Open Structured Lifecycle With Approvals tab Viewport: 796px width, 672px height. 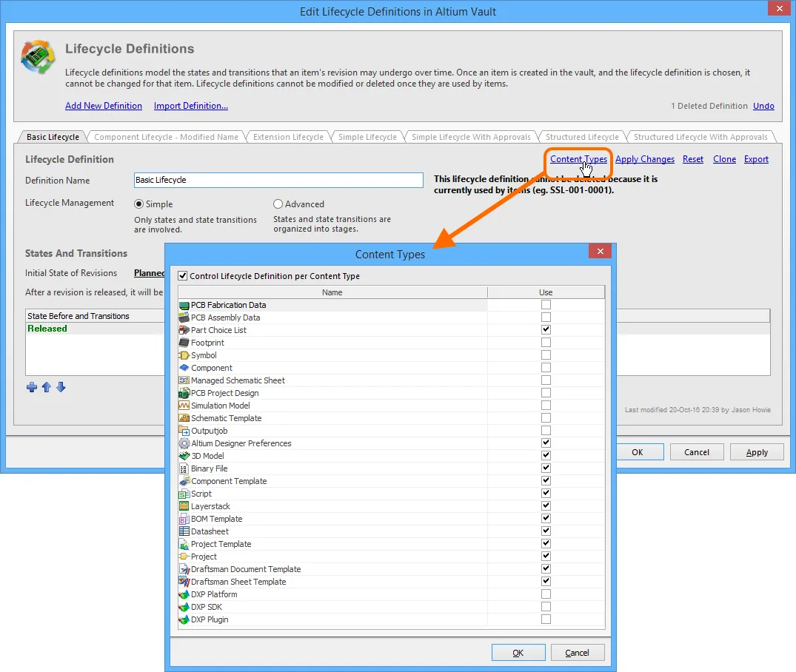700,137
